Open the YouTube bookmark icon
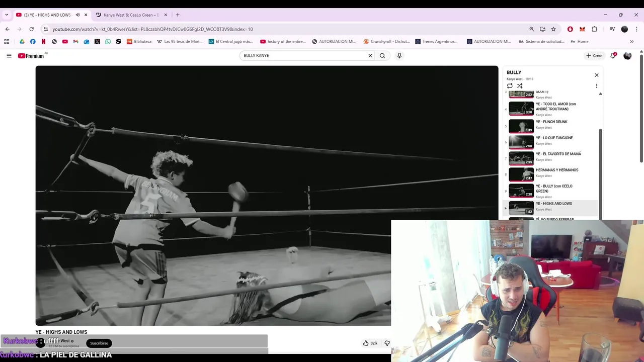This screenshot has height=362, width=644. 65,42
